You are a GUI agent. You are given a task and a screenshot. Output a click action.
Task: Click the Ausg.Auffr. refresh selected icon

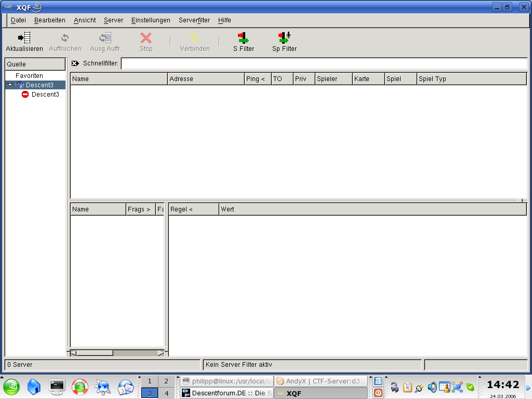pyautogui.click(x=105, y=37)
